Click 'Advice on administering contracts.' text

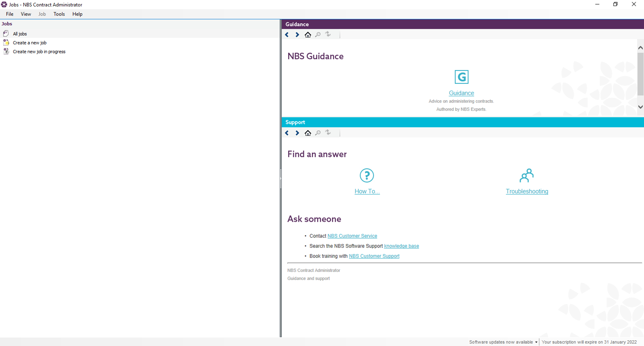click(461, 101)
